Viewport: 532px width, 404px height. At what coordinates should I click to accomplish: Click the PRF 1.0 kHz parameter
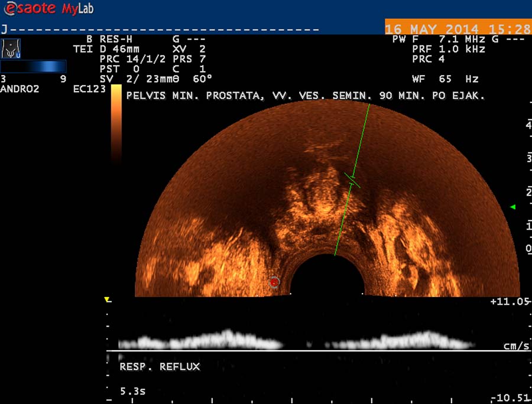448,49
